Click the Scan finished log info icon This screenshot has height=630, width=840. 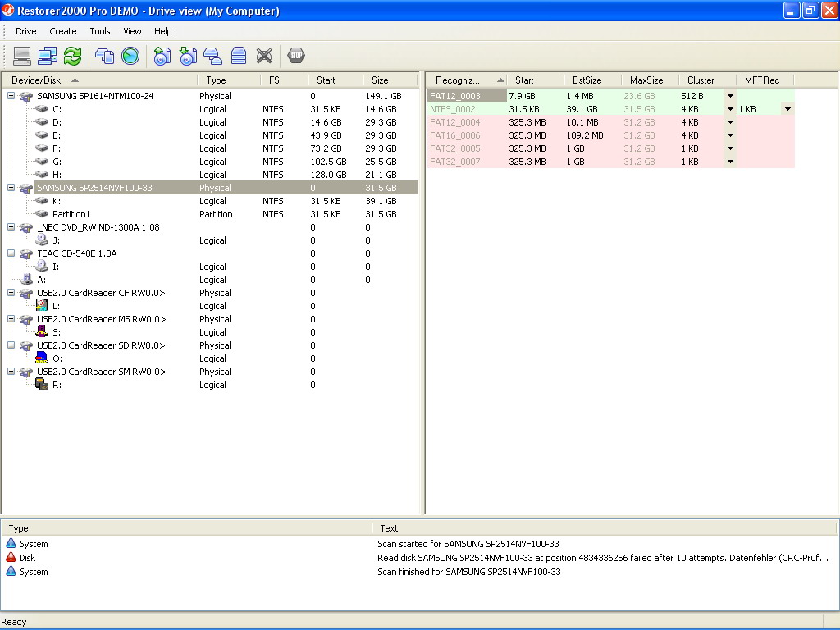pyautogui.click(x=11, y=571)
